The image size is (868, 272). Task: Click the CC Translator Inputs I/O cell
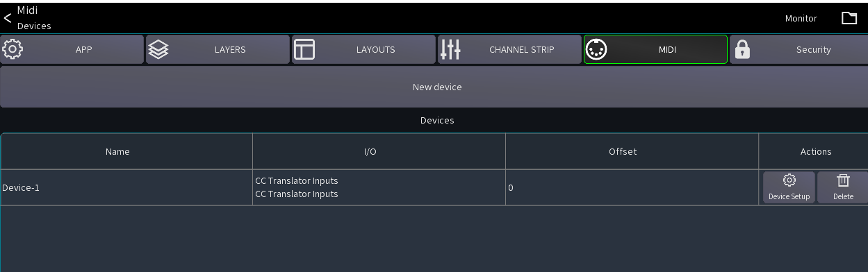[379, 187]
